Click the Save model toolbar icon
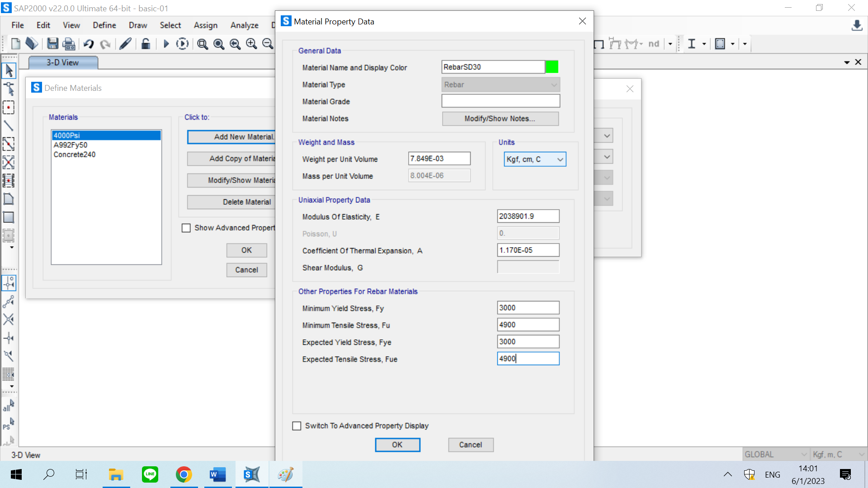This screenshot has width=868, height=488. (52, 44)
